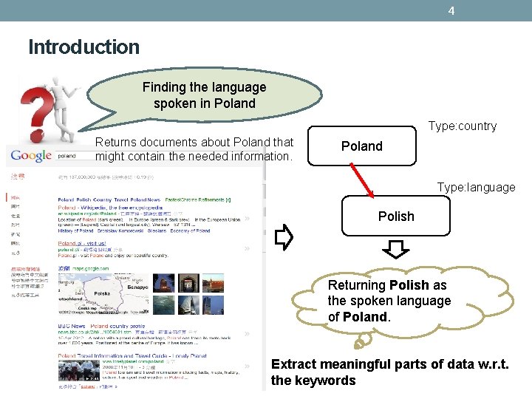The image size is (532, 399).
Task: Open the 'Economy of Poland' sitelink
Action: pyautogui.click(x=190, y=231)
